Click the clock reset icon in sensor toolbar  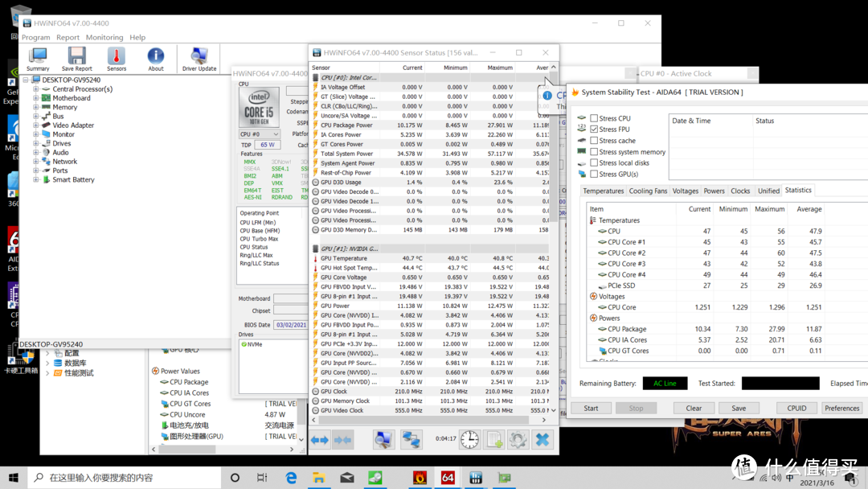point(469,439)
